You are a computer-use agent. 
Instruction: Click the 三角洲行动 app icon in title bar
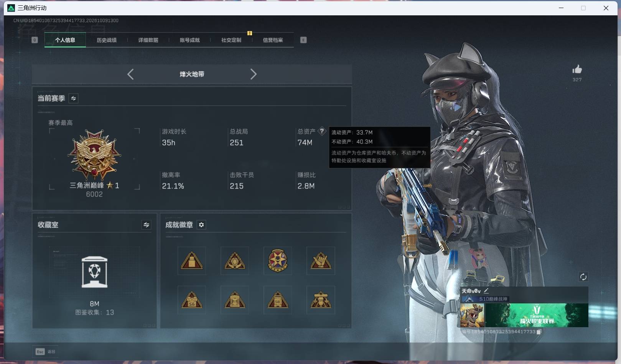click(x=11, y=8)
